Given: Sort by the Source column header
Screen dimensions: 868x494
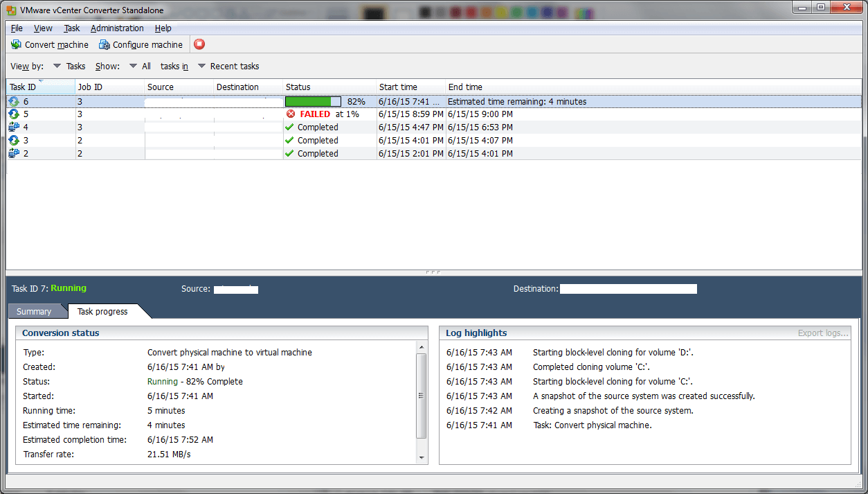Looking at the screenshot, I should click(x=179, y=87).
